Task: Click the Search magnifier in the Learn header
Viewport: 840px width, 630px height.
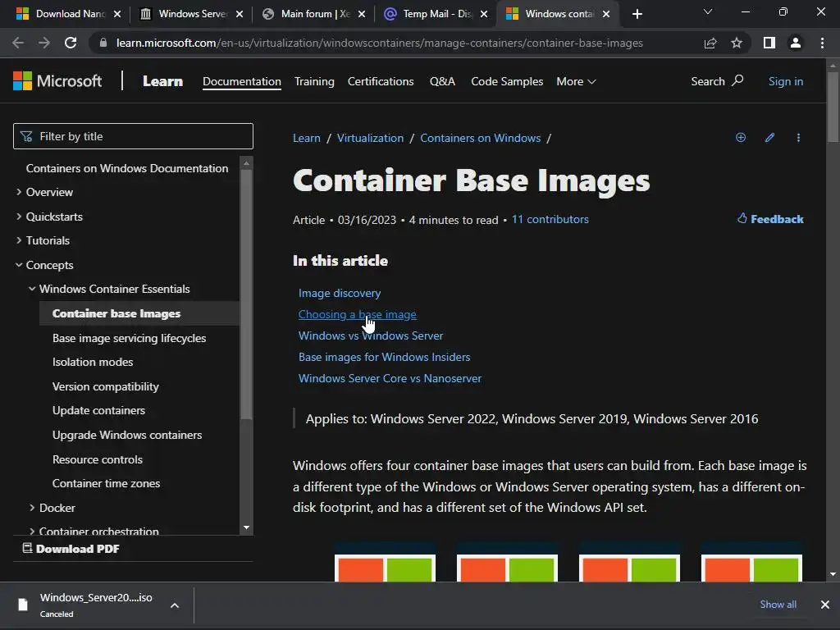Action: pyautogui.click(x=737, y=80)
